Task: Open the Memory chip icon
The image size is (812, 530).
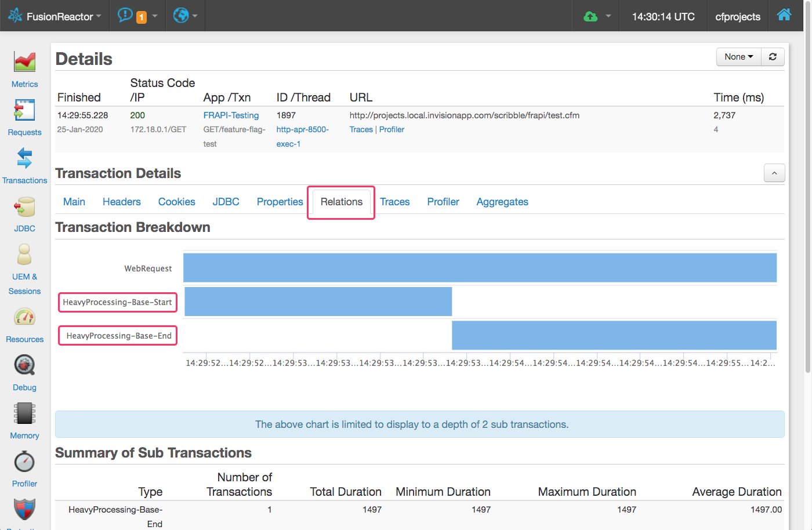Action: [24, 413]
